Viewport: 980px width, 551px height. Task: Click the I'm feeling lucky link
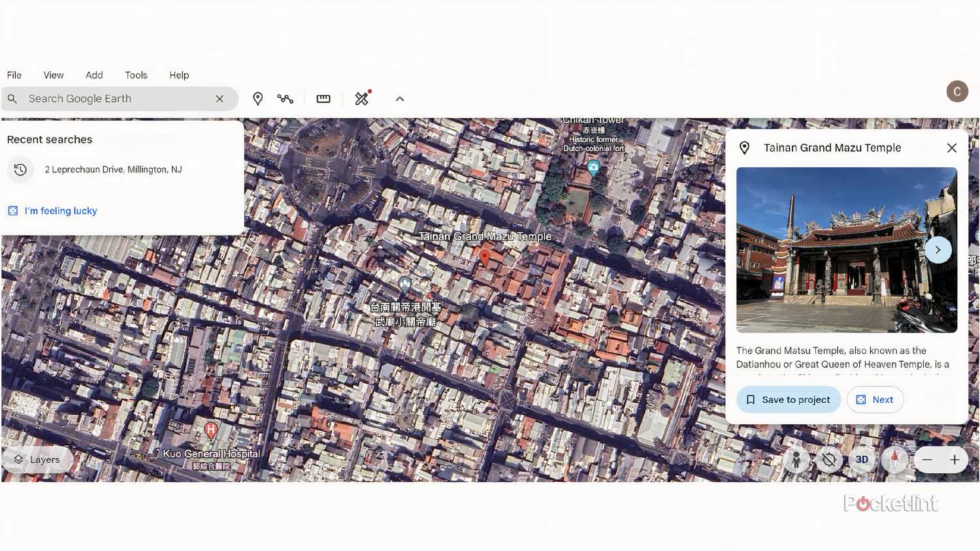point(60,210)
